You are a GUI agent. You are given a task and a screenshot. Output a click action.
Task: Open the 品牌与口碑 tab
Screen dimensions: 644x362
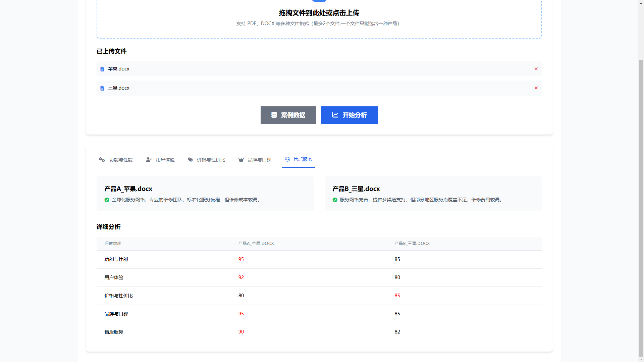255,160
